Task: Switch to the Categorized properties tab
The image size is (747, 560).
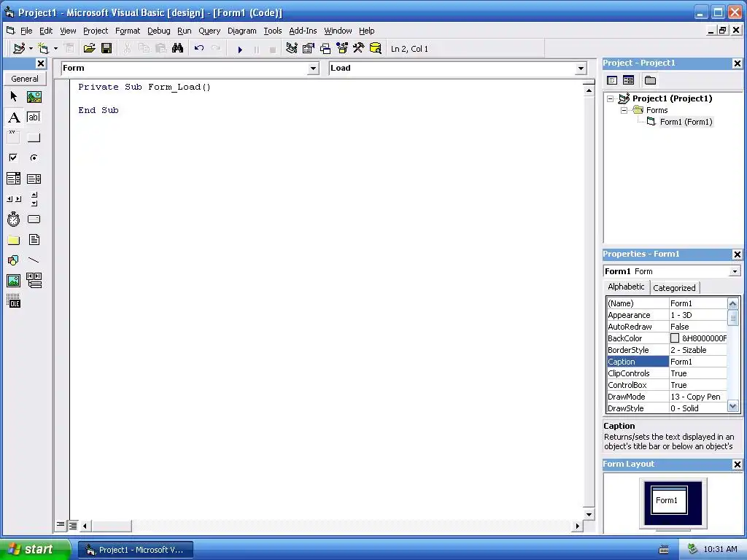Action: click(x=674, y=287)
